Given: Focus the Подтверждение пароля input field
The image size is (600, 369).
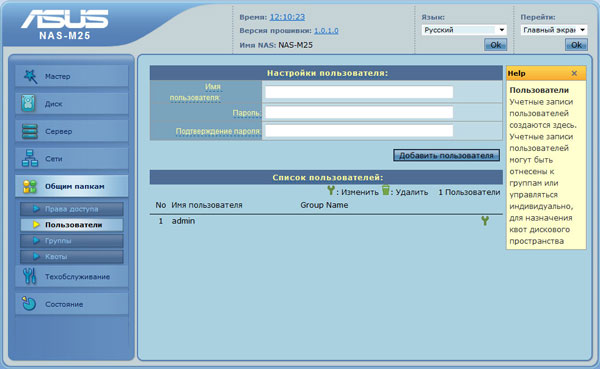Looking at the screenshot, I should (x=359, y=131).
